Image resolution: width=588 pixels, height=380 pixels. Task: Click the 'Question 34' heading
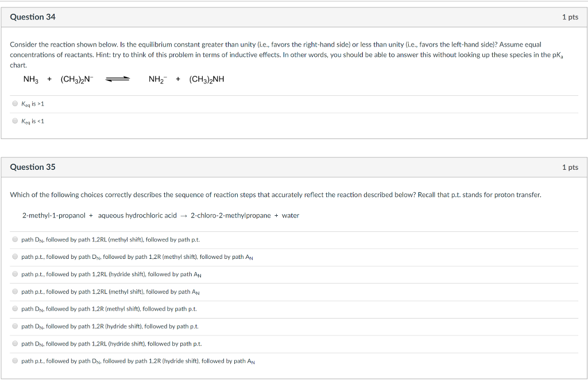33,17
